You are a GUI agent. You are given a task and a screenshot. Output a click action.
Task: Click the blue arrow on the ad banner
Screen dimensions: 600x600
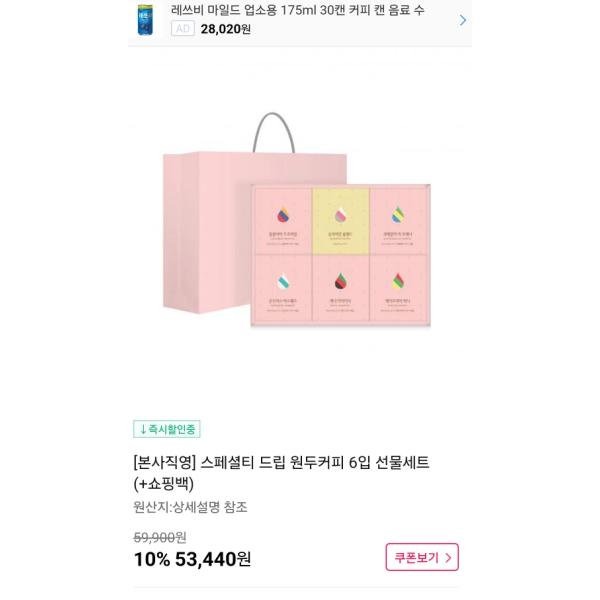pyautogui.click(x=463, y=20)
